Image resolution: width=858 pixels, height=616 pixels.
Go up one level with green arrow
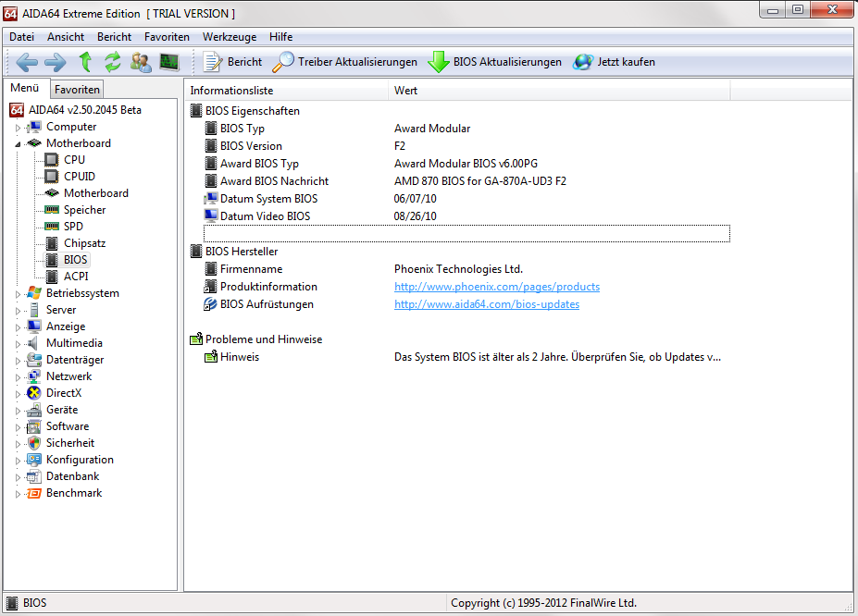coord(85,62)
